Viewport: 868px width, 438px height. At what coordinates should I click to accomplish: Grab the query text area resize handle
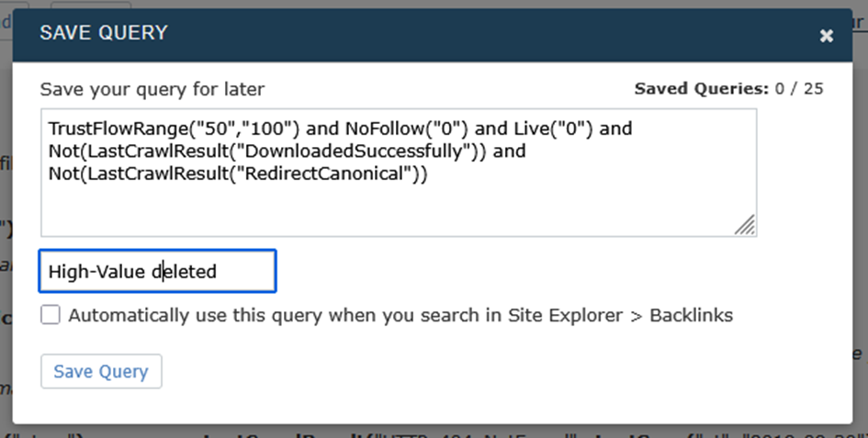click(745, 226)
